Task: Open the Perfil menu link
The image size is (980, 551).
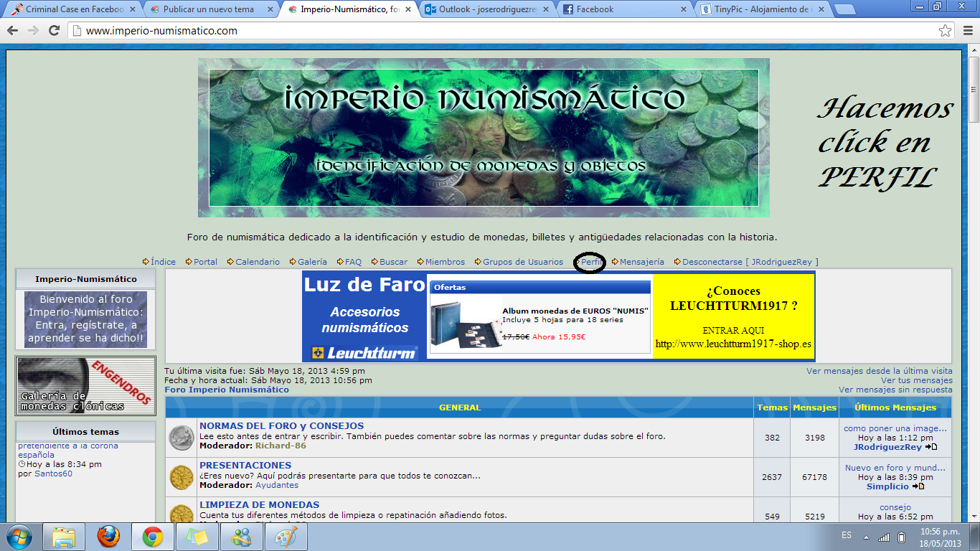Action: click(x=591, y=262)
